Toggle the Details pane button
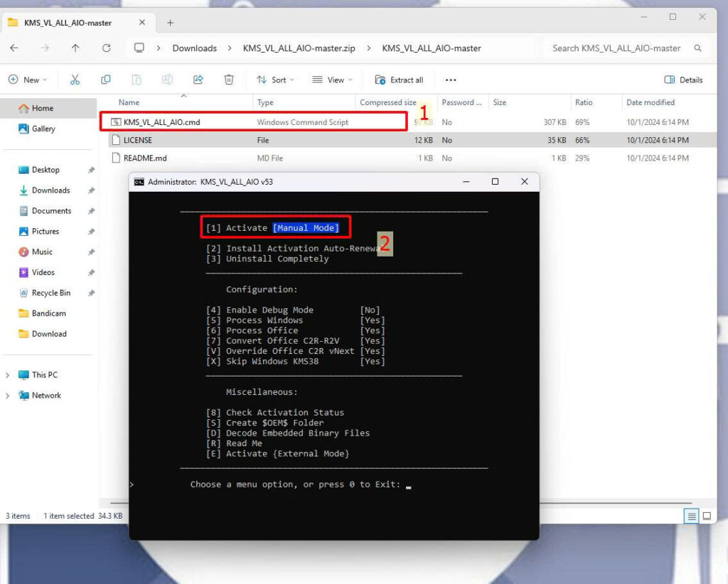This screenshot has height=584, width=728. pos(683,80)
